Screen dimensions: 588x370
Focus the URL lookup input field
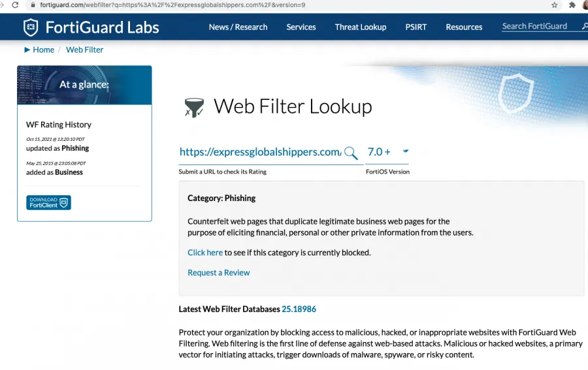[x=260, y=152]
